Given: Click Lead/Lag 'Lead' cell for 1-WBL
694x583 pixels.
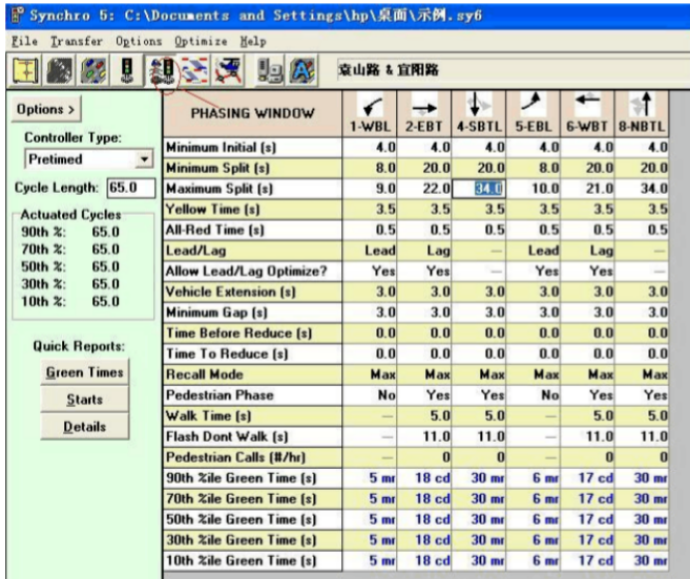Looking at the screenshot, I should pyautogui.click(x=370, y=251).
